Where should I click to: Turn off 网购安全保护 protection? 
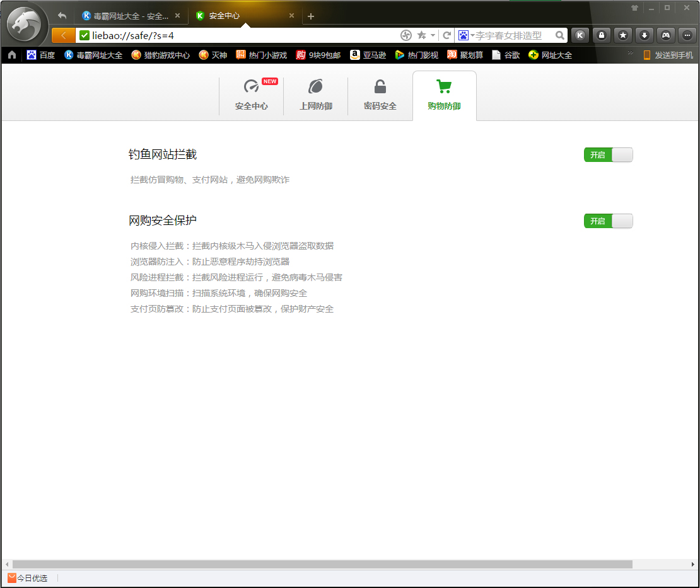click(607, 221)
